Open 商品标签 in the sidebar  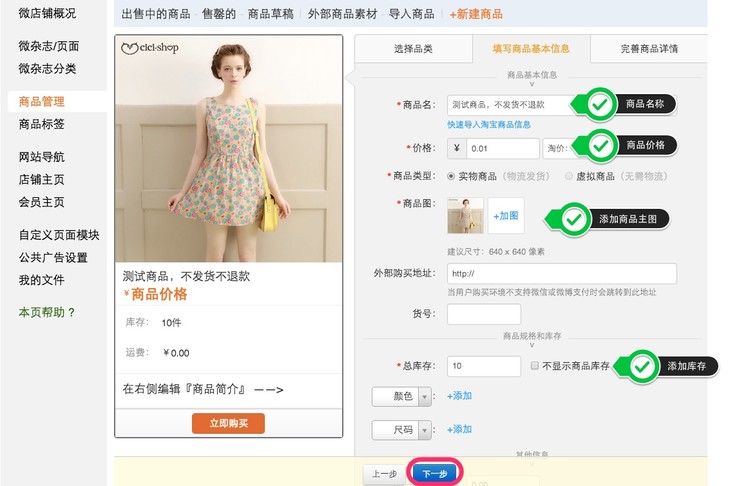(x=41, y=124)
